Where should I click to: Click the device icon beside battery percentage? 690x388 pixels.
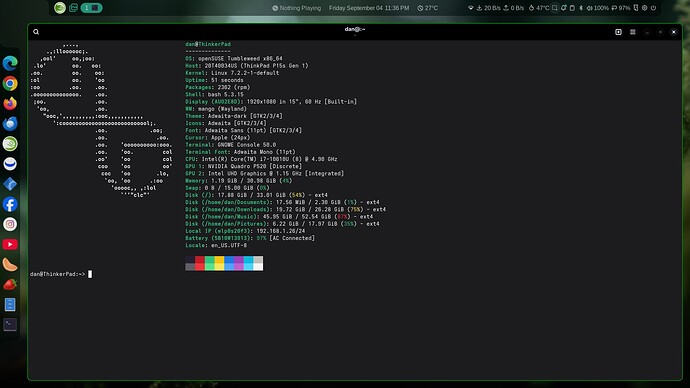click(x=636, y=8)
